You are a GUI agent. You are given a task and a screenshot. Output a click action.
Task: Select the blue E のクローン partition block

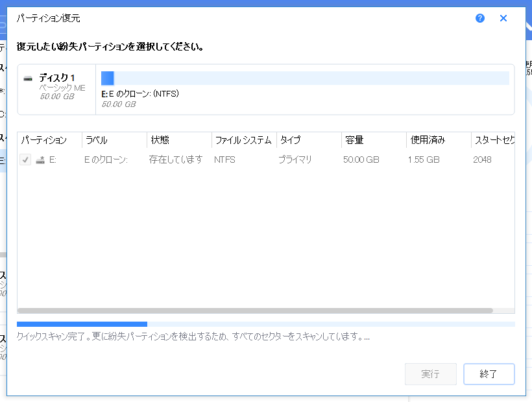point(108,78)
